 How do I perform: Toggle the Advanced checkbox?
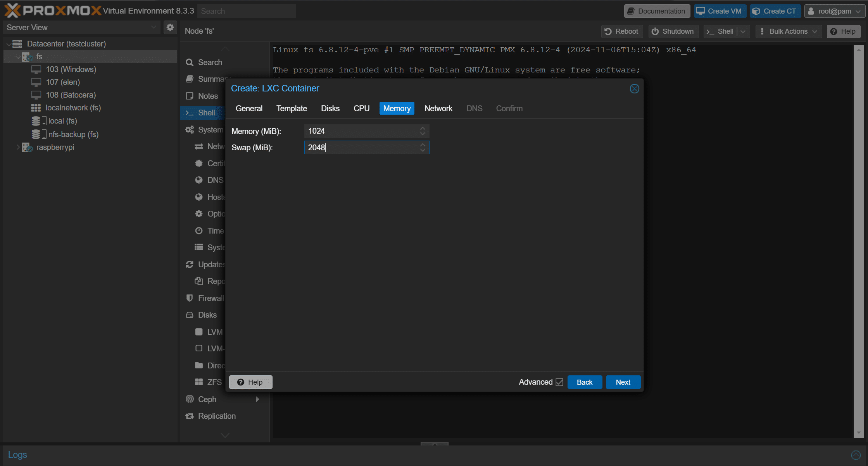pos(559,382)
